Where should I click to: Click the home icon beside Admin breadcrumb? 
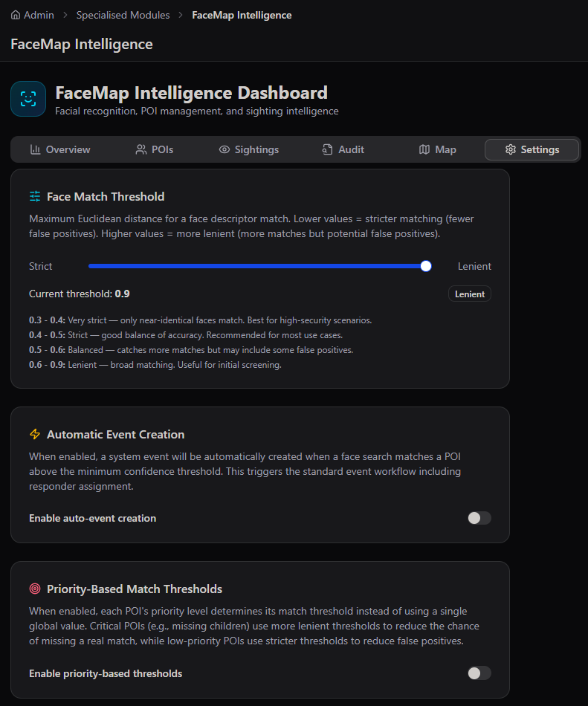click(x=16, y=16)
